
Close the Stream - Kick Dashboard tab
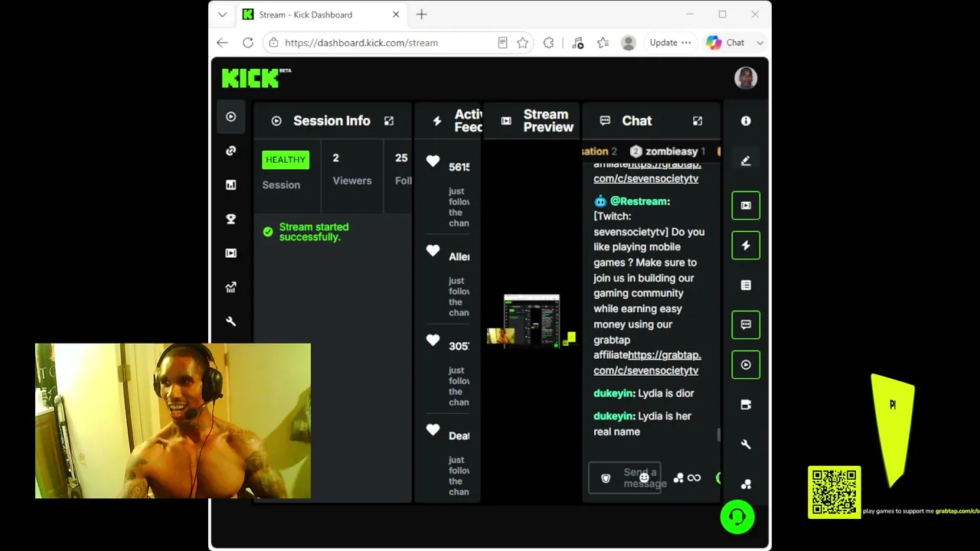396,15
